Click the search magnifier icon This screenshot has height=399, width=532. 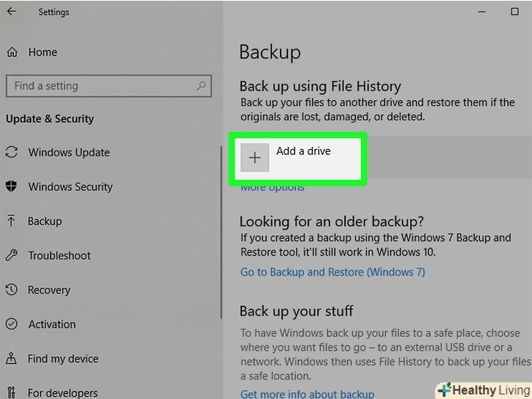(x=201, y=85)
